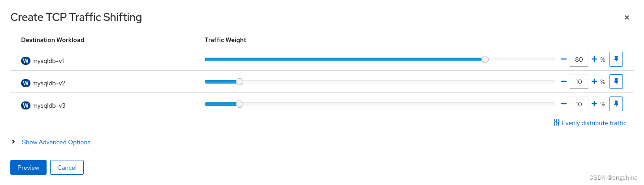This screenshot has width=644, height=185.
Task: Increase mysqldb-v2 weight with plus icon
Action: coord(594,81)
